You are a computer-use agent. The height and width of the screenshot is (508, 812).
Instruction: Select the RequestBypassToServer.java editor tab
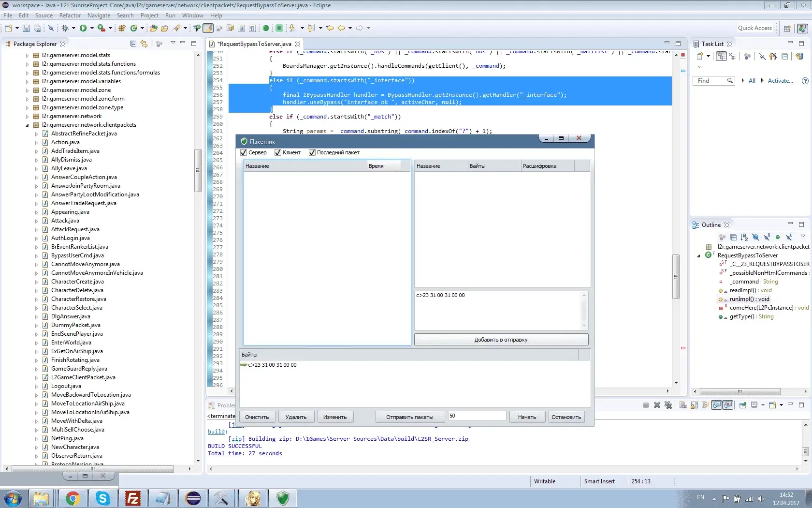(254, 44)
